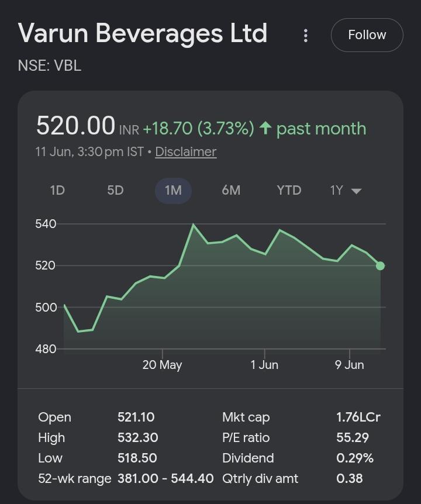Open the three-dot more options menu
The width and height of the screenshot is (421, 504).
[306, 35]
